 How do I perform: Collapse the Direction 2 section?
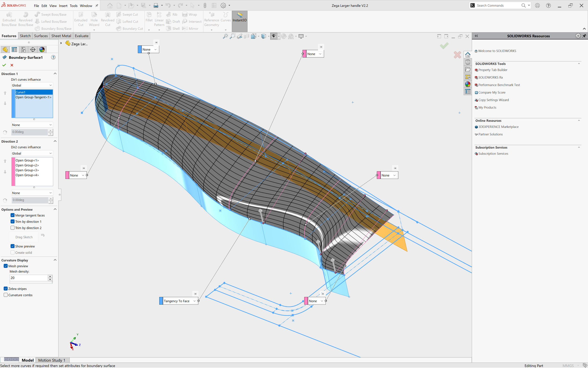coord(55,141)
